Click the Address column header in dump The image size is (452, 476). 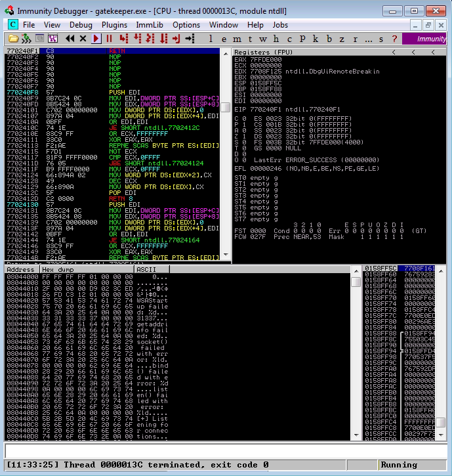click(x=22, y=270)
